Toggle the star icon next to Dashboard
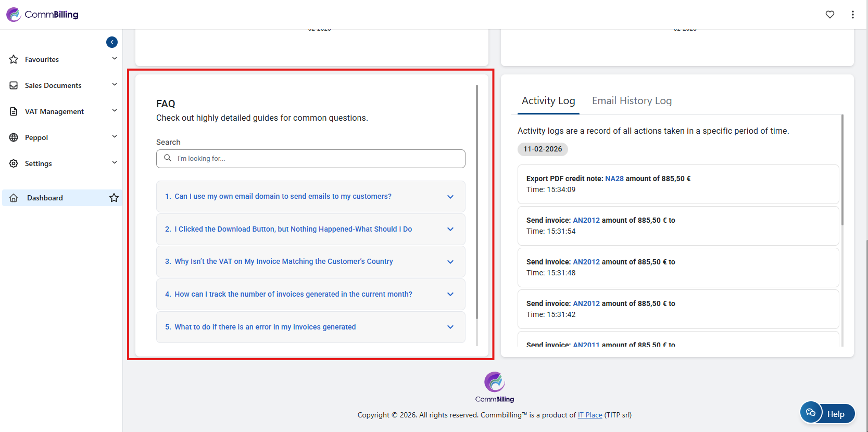Viewport: 868px width, 432px height. click(114, 198)
